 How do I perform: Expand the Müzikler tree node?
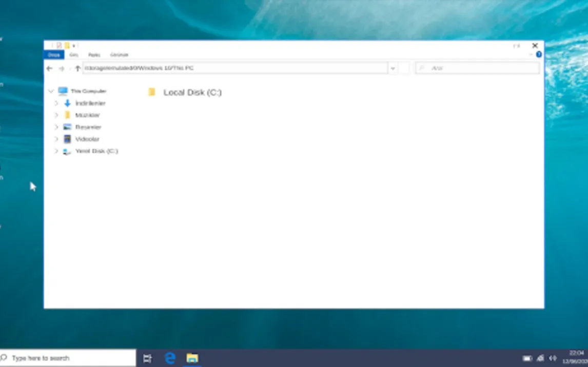pyautogui.click(x=56, y=115)
